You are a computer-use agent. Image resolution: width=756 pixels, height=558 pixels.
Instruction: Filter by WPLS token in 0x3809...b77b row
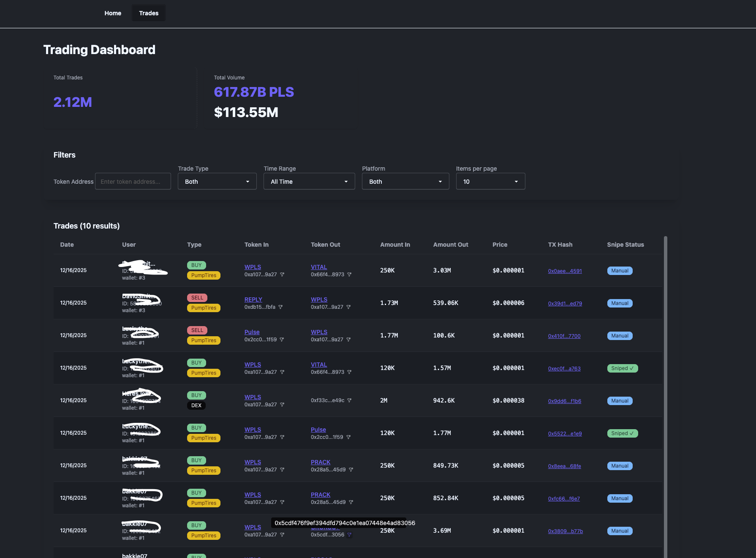pyautogui.click(x=282, y=535)
